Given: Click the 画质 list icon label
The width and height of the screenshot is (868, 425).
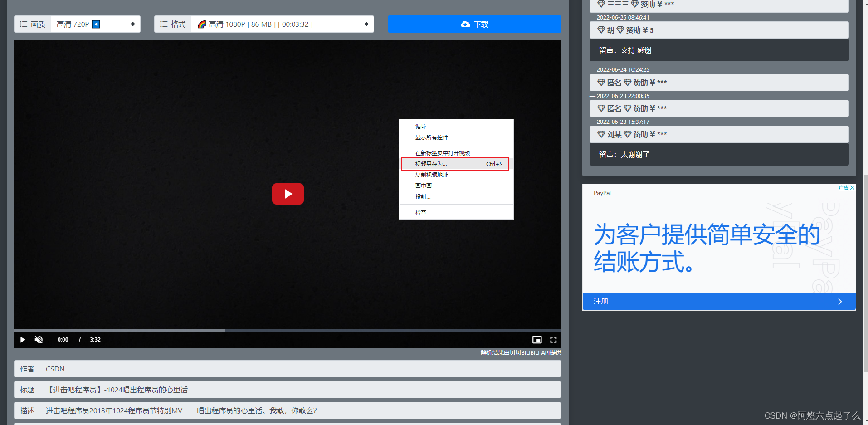Looking at the screenshot, I should (33, 24).
